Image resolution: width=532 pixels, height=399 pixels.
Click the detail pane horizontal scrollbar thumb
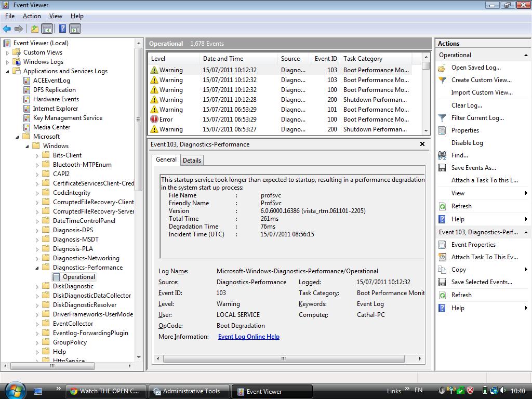pos(284,358)
